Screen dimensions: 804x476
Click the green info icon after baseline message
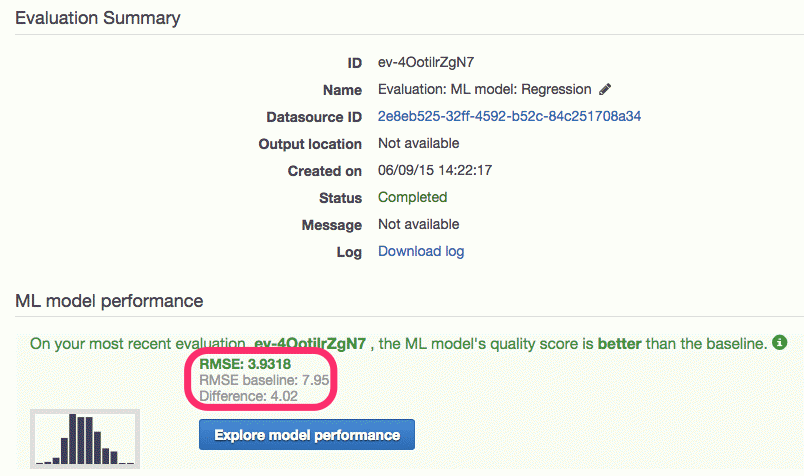pos(779,342)
